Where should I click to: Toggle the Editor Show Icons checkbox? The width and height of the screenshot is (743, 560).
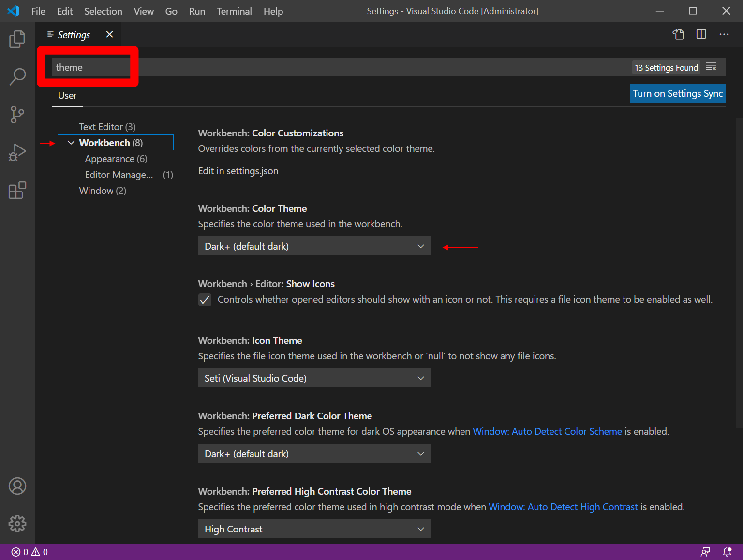205,300
